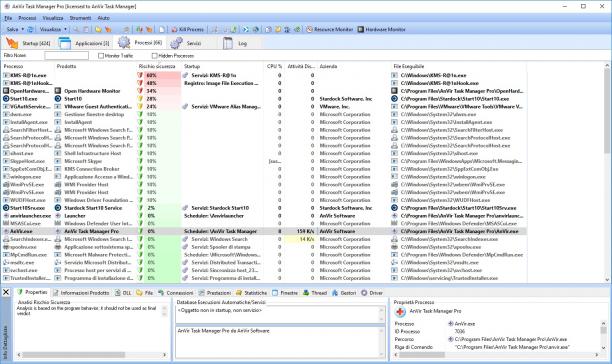Click the process list vertical scrollbar

click(607, 172)
